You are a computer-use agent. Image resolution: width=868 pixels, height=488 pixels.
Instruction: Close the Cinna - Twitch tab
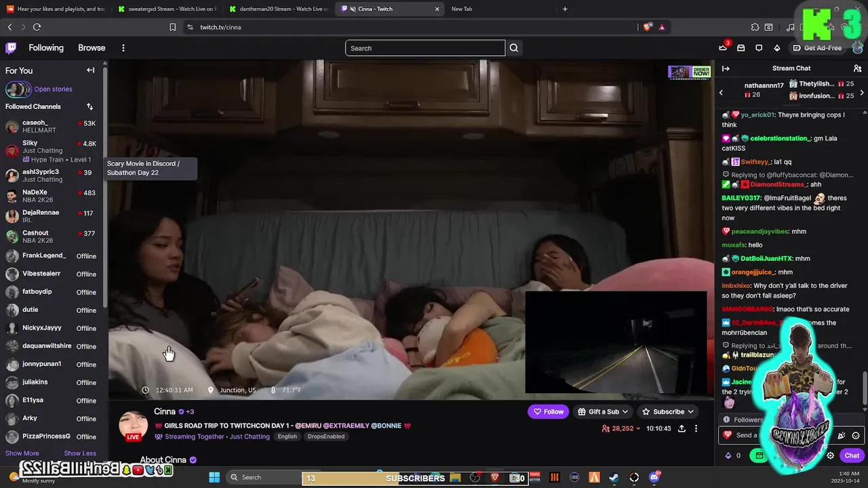pyautogui.click(x=437, y=9)
